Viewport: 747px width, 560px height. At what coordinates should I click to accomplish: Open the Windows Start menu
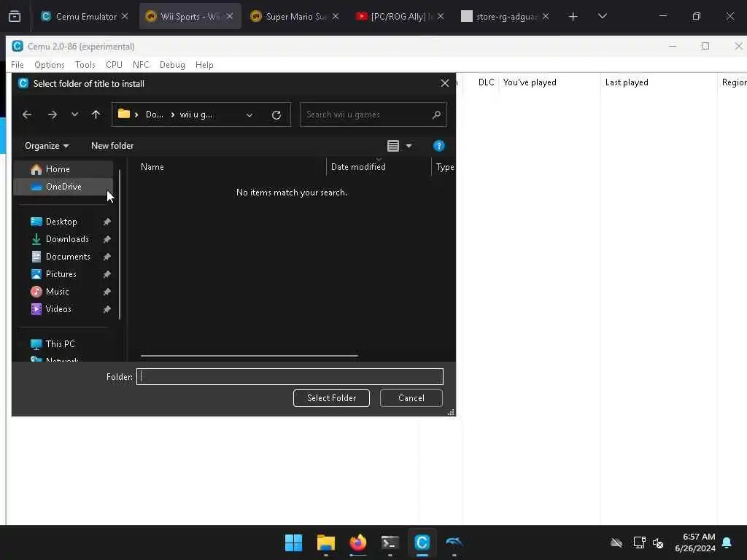click(293, 542)
